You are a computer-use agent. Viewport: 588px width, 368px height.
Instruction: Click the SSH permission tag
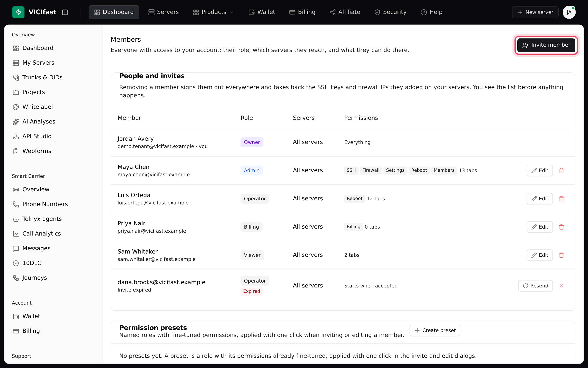[351, 170]
